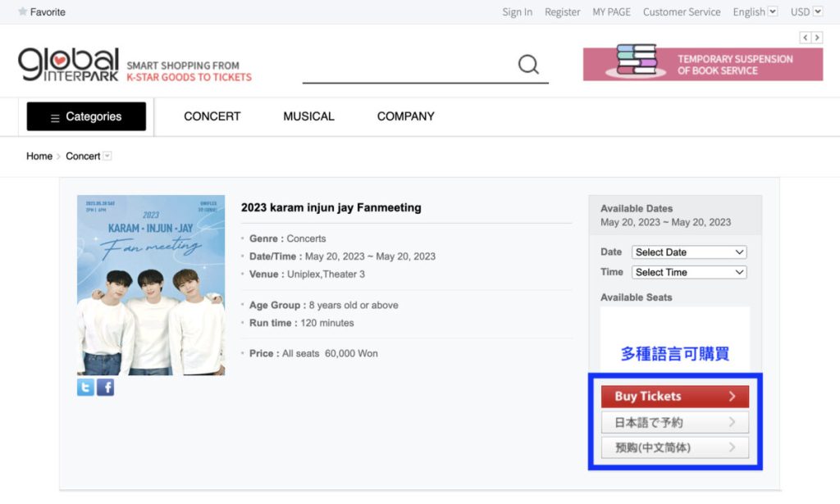This screenshot has width=840, height=504.
Task: Expand the Concert breadcrumb dropdown
Action: (x=107, y=157)
